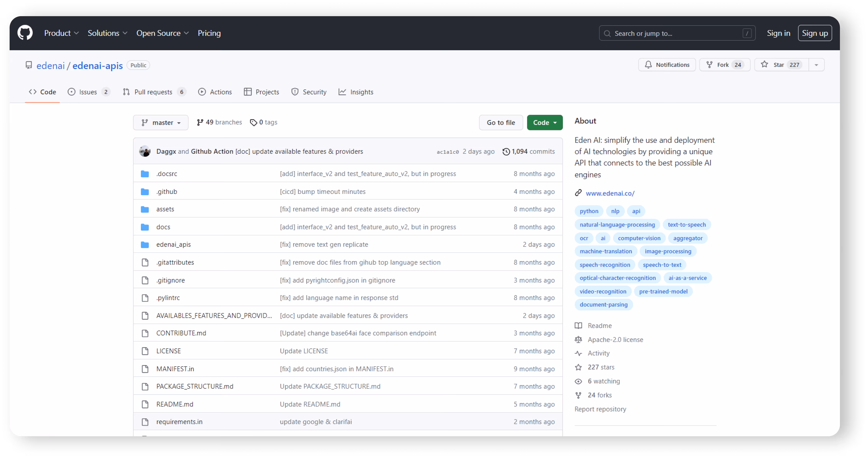
Task: Switch to the Pull requests tab
Action: pos(154,92)
